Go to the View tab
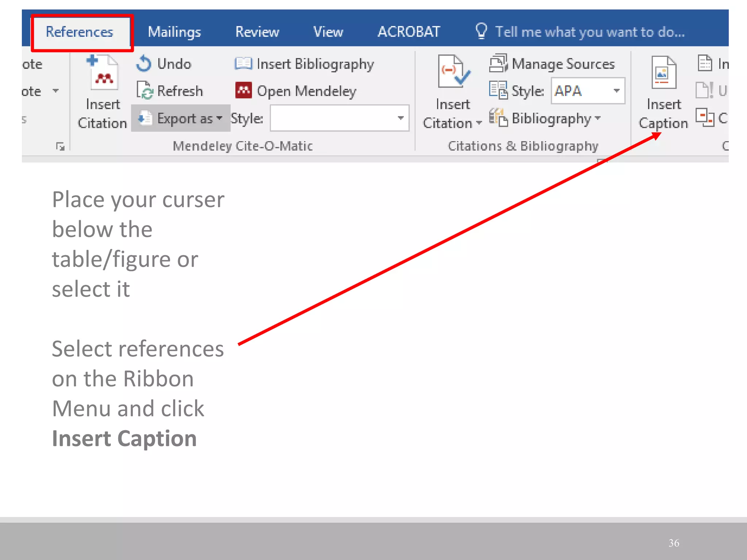Image resolution: width=747 pixels, height=560 pixels. pos(328,32)
